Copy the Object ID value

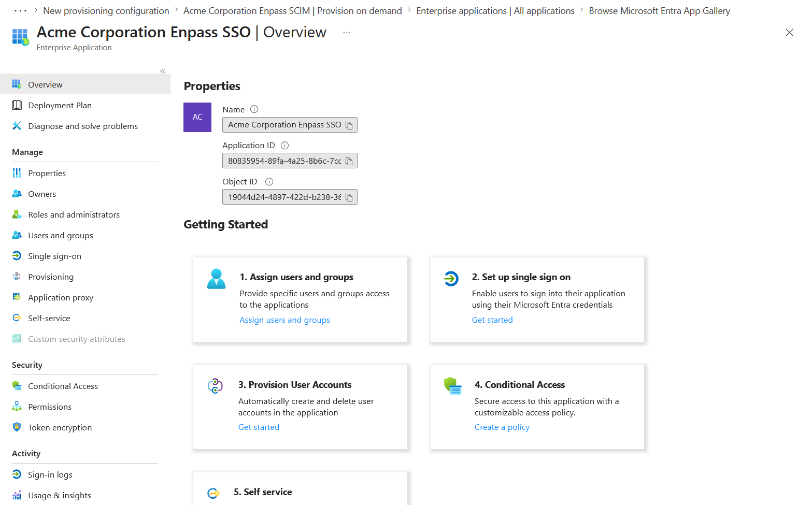click(x=349, y=198)
